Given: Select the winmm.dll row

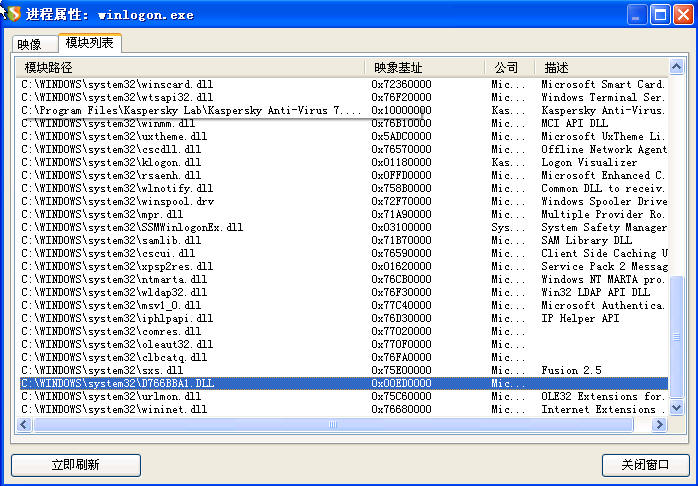Looking at the screenshot, I should (344, 123).
